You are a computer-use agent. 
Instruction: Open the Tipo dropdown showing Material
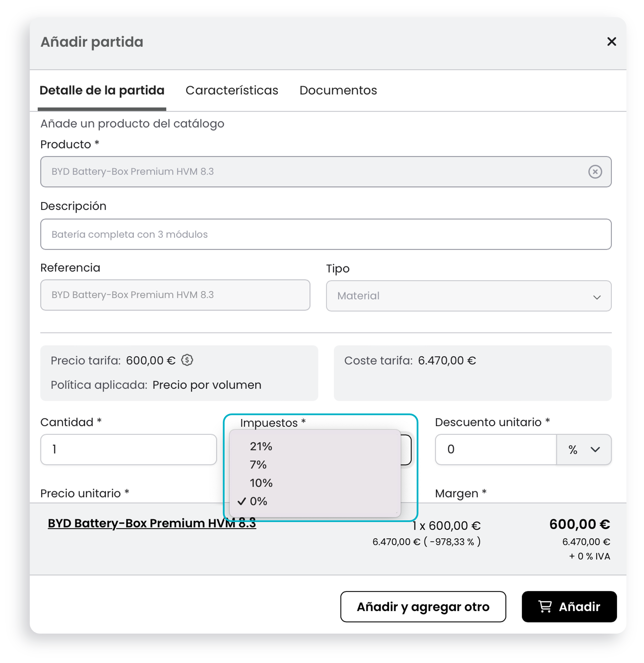(x=468, y=296)
